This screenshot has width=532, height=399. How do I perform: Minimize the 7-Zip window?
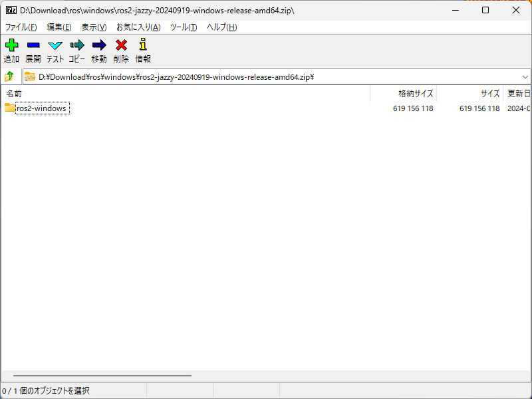point(456,10)
